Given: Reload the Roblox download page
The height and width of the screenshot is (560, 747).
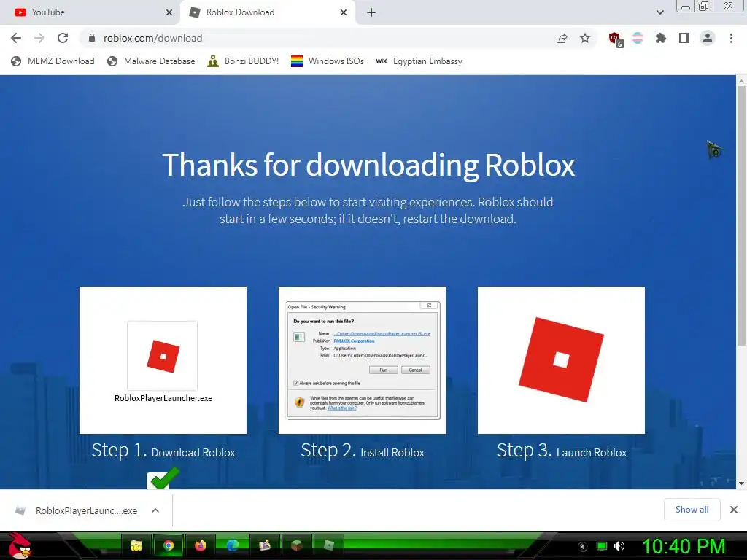Looking at the screenshot, I should [63, 38].
